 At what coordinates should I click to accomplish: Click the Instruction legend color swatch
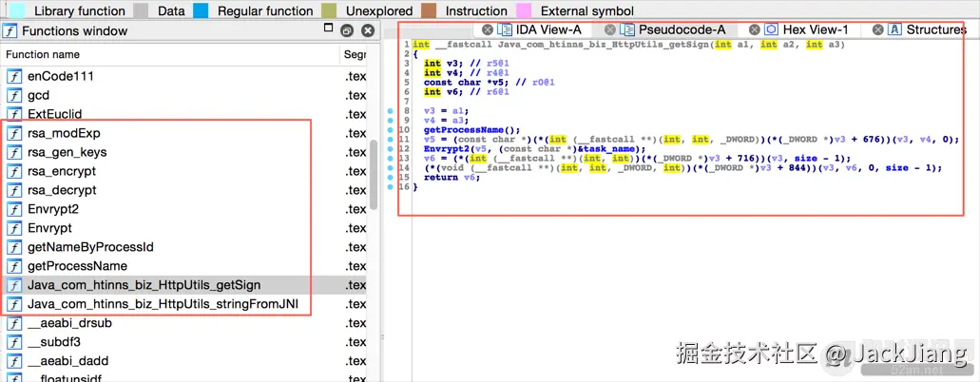tap(428, 10)
